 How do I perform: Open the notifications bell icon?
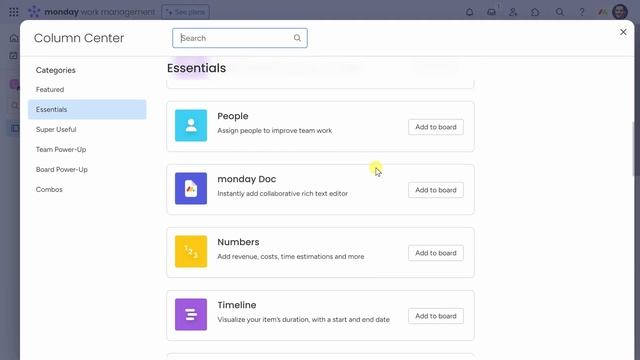(x=469, y=12)
